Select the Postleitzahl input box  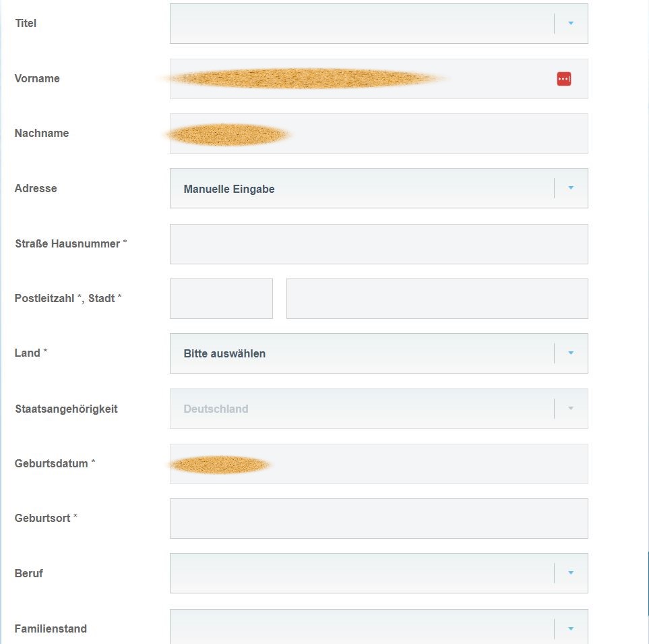click(x=221, y=299)
